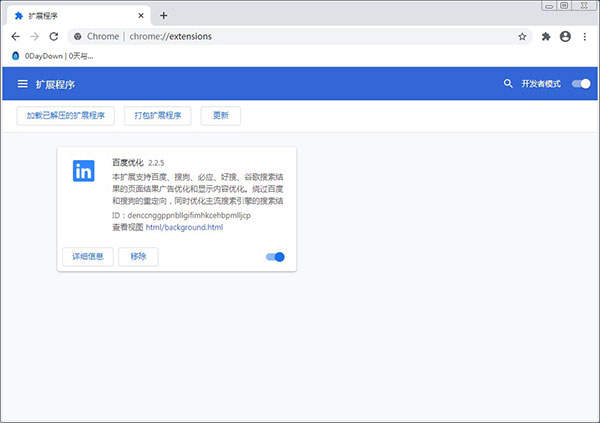Click the forward navigation arrow

(x=34, y=36)
